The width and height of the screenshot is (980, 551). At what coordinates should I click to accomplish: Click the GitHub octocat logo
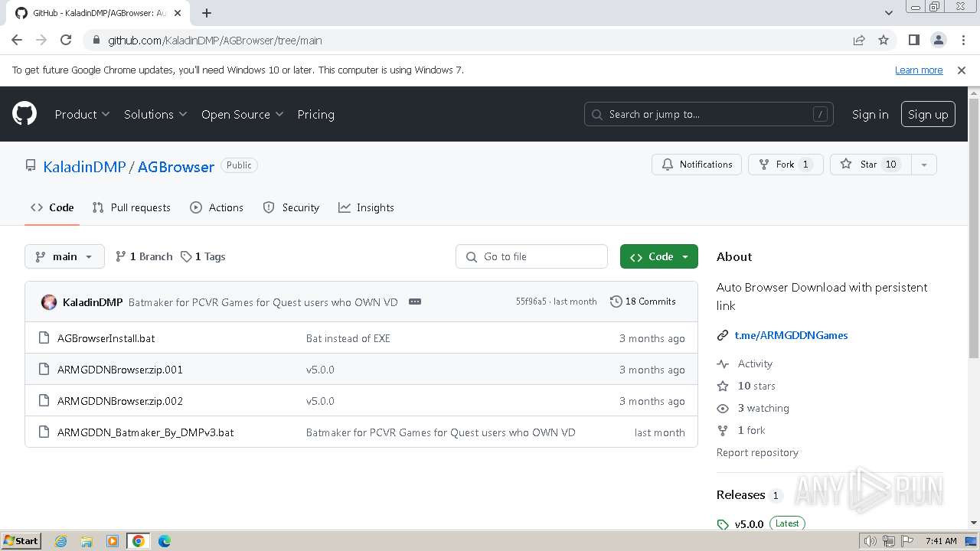[x=24, y=114]
